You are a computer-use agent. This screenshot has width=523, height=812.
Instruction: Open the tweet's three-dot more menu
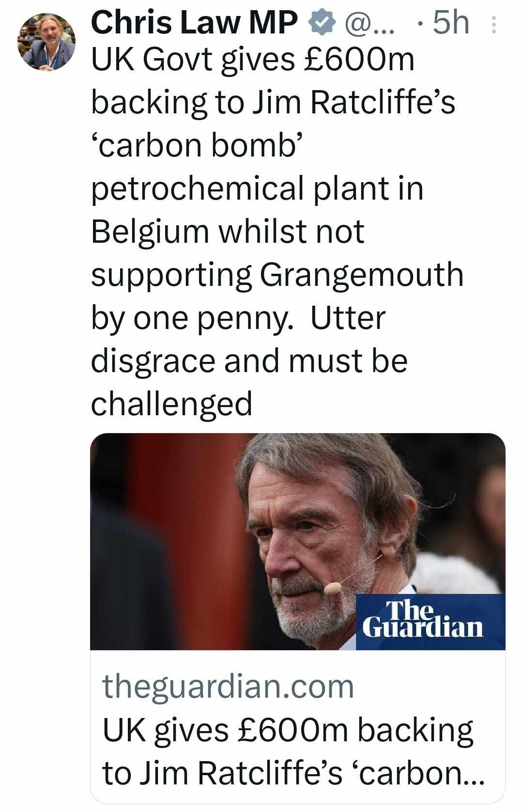[x=493, y=25]
